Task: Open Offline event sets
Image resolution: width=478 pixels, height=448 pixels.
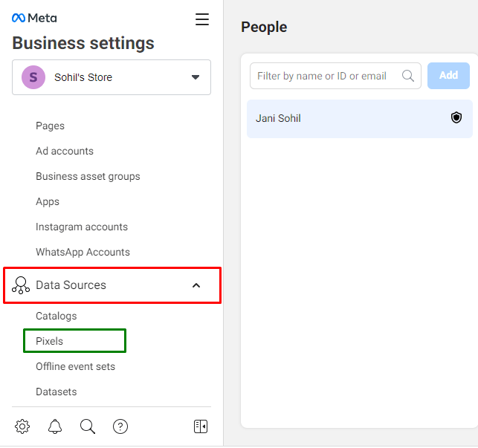Action: pyautogui.click(x=75, y=366)
